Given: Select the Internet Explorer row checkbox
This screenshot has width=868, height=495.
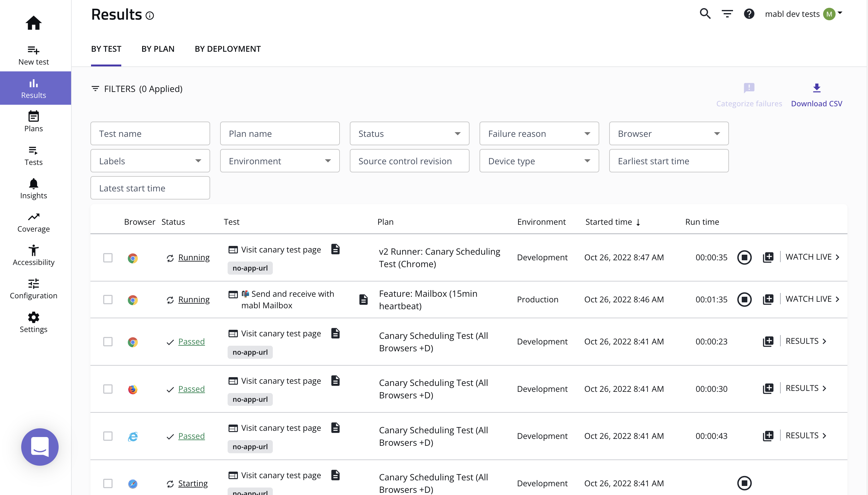Looking at the screenshot, I should [x=108, y=436].
